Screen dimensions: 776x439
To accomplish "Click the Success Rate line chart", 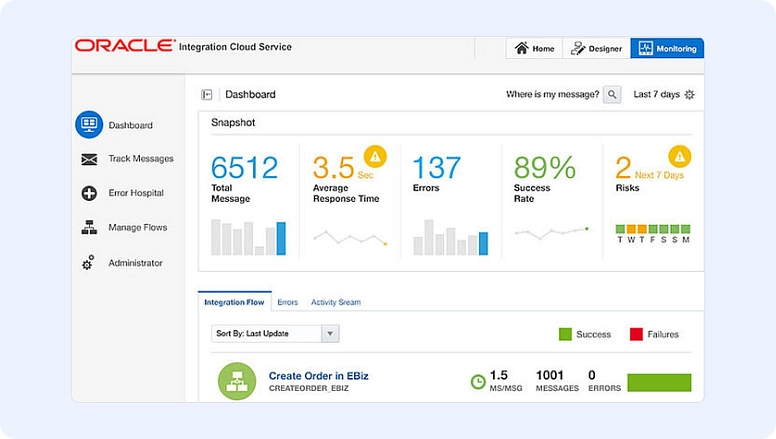I will coord(551,232).
